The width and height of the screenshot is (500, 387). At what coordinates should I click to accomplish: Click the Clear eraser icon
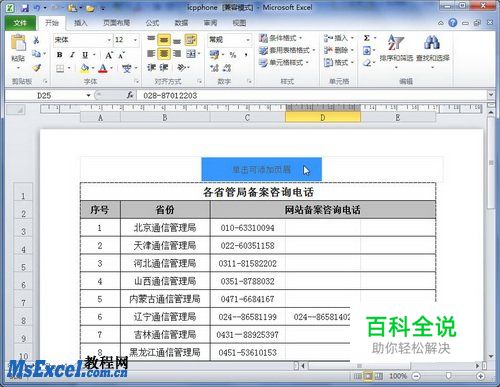click(367, 63)
